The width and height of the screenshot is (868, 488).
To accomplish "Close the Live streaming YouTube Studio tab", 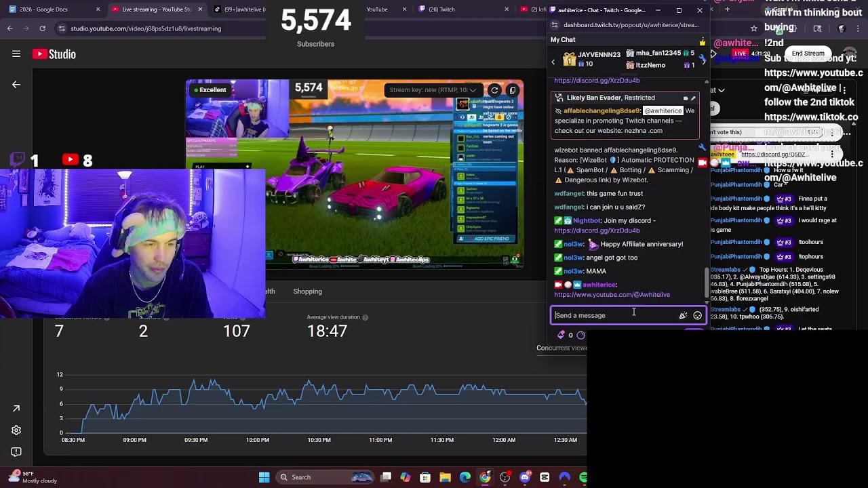I will point(200,9).
